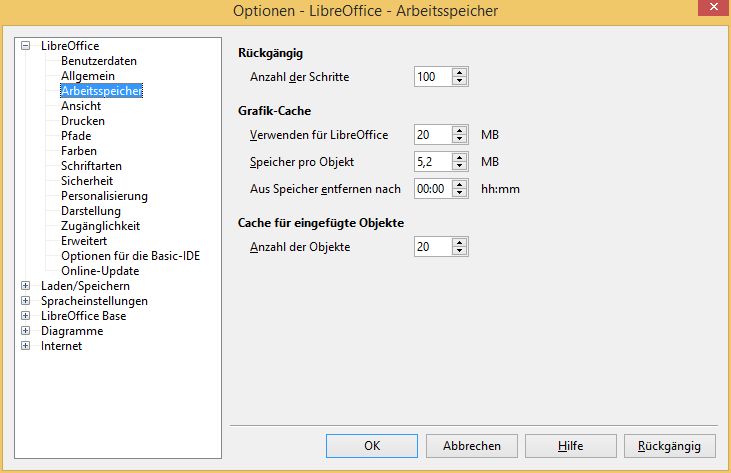731x473 pixels.
Task: Select Benutzerdaten in the tree
Action: 99,61
